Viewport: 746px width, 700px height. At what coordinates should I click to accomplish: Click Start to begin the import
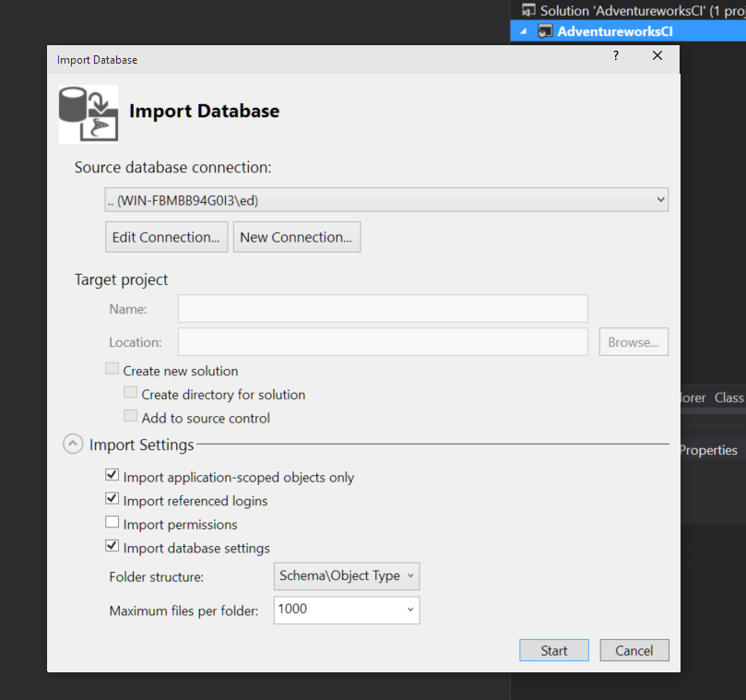[553, 649]
